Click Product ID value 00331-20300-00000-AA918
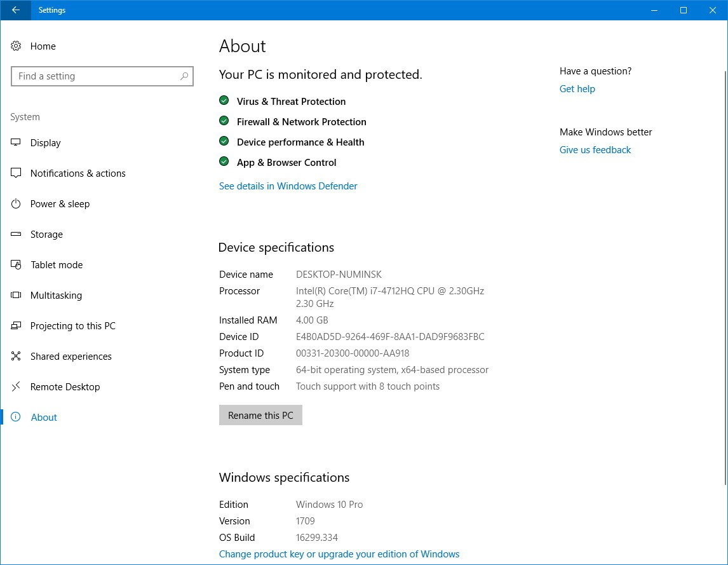728x565 pixels. pos(353,353)
